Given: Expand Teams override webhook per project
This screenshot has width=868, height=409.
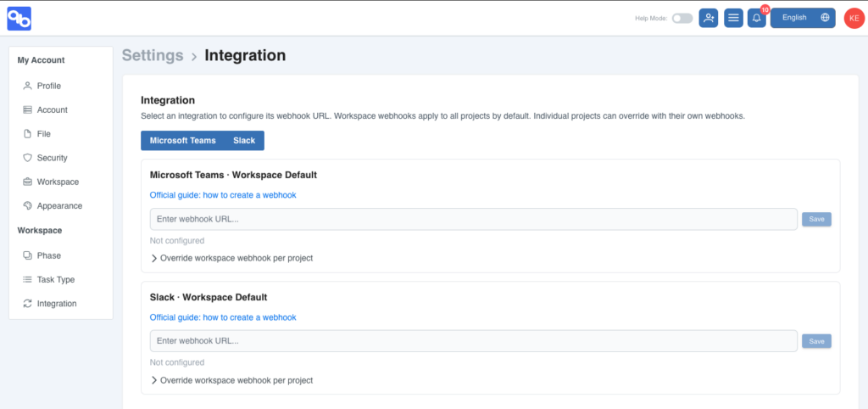Looking at the screenshot, I should pyautogui.click(x=232, y=258).
